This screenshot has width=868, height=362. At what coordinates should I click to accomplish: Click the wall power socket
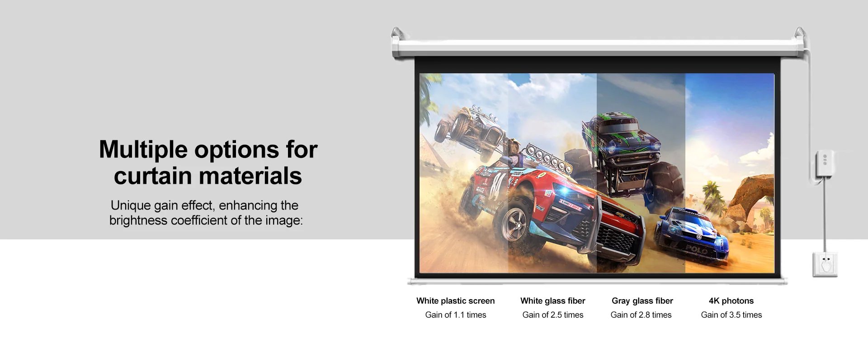(825, 265)
